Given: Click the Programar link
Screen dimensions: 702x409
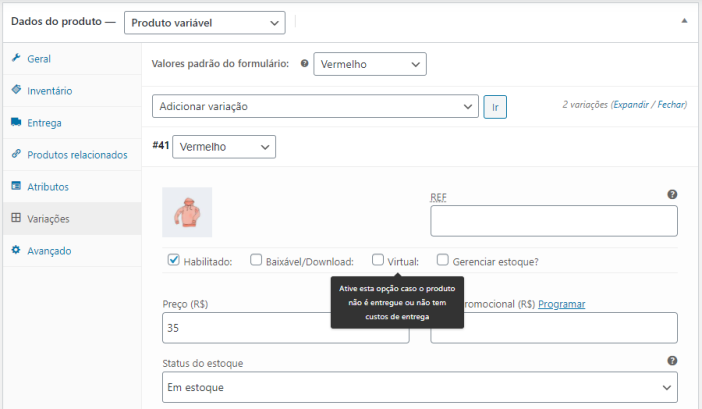Looking at the screenshot, I should (x=561, y=304).
